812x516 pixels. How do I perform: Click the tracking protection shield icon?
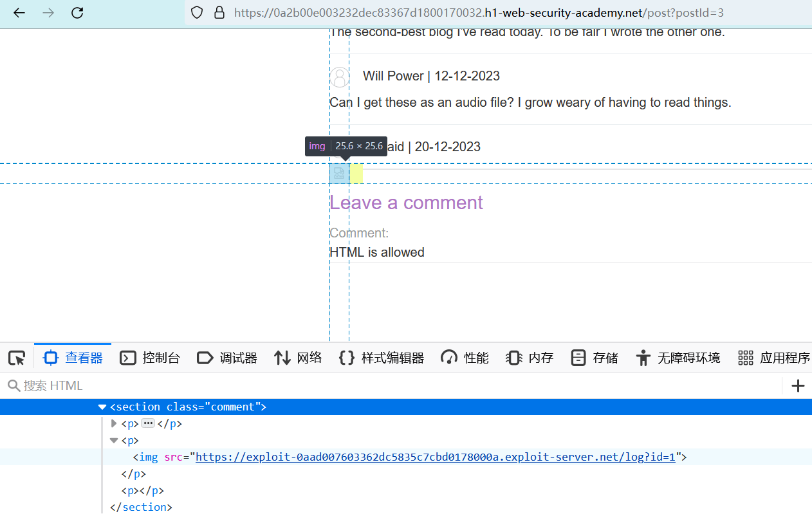coord(198,13)
